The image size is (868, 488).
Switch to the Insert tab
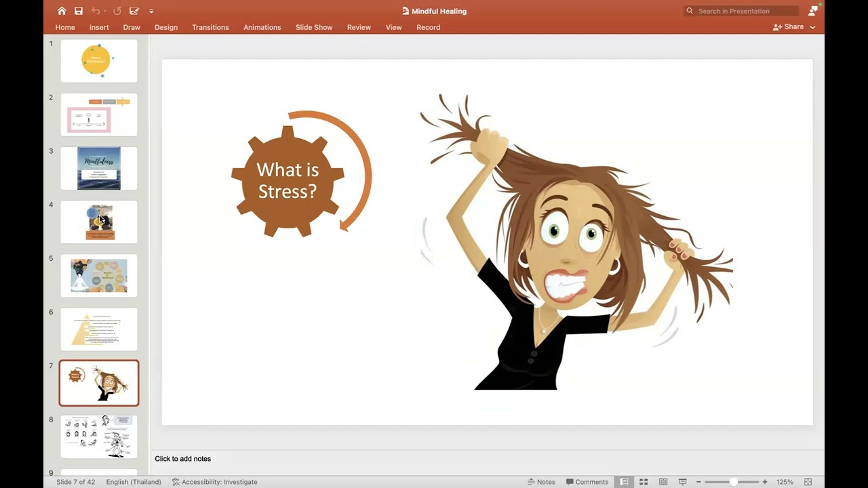(x=99, y=27)
